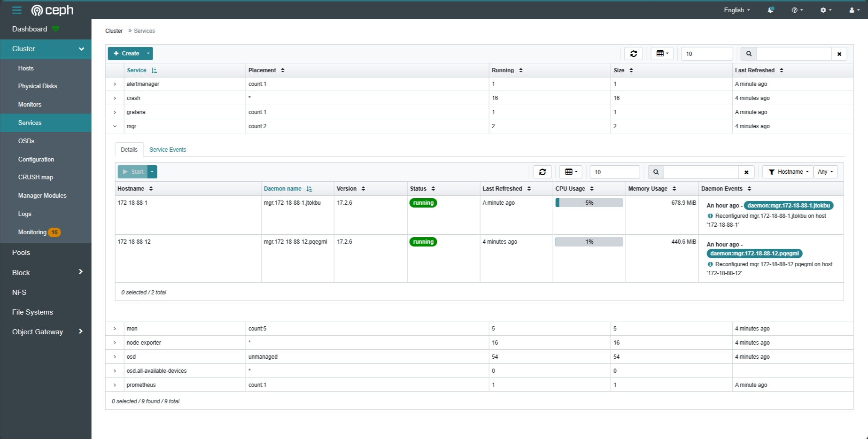Open the Hostname filter dropdown
Image resolution: width=868 pixels, height=439 pixels.
[x=788, y=172]
